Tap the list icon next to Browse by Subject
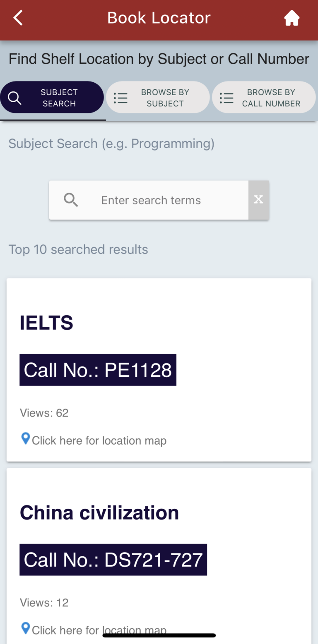318x644 pixels. tap(120, 98)
